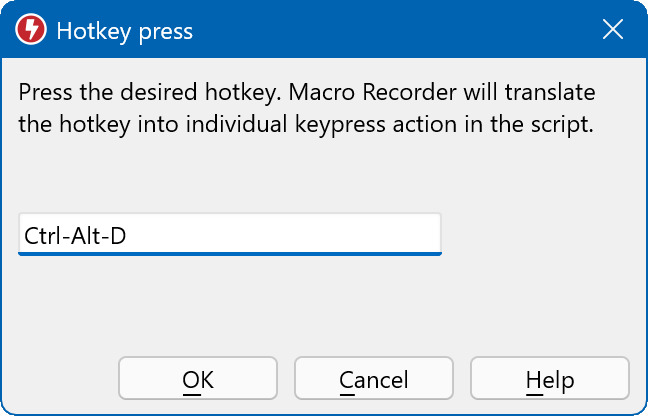Select the text field showing Ctrl-Alt-D

229,234
